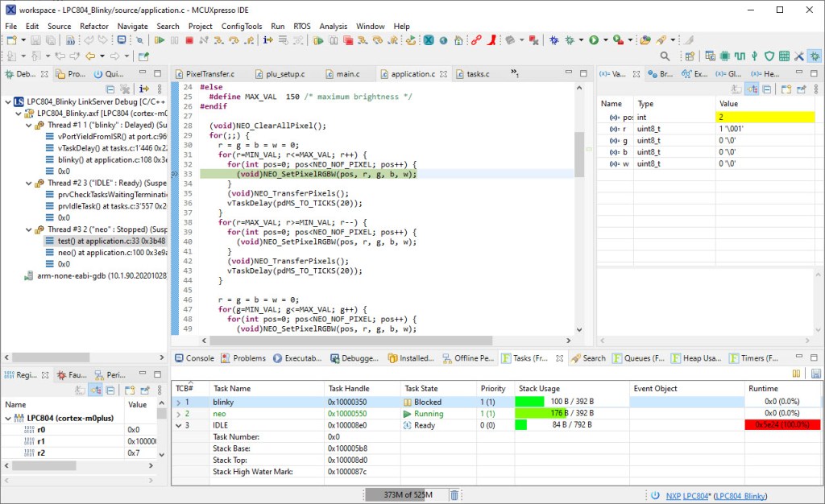Show hidden editor tabs overflow list
This screenshot has width=825, height=504.
click(515, 74)
